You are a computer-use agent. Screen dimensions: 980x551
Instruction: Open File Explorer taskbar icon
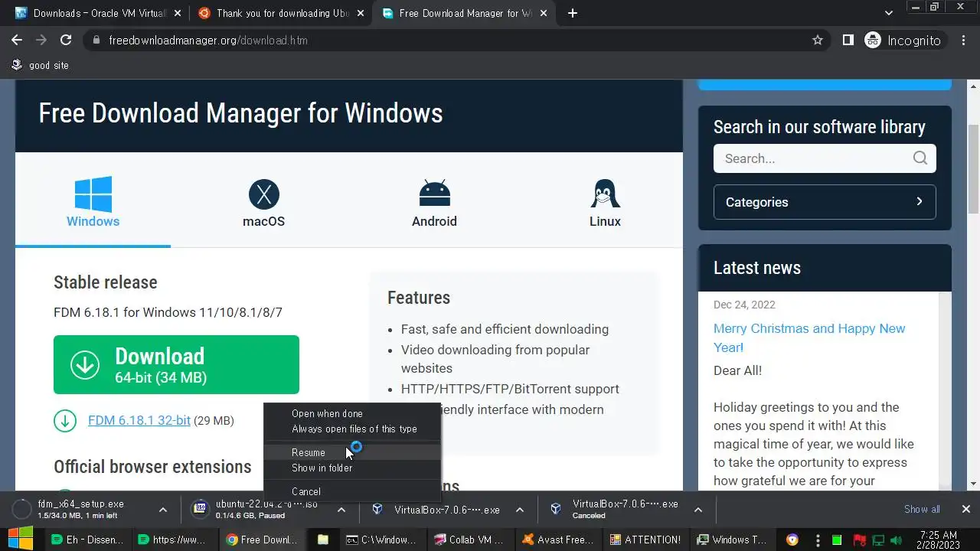323,540
